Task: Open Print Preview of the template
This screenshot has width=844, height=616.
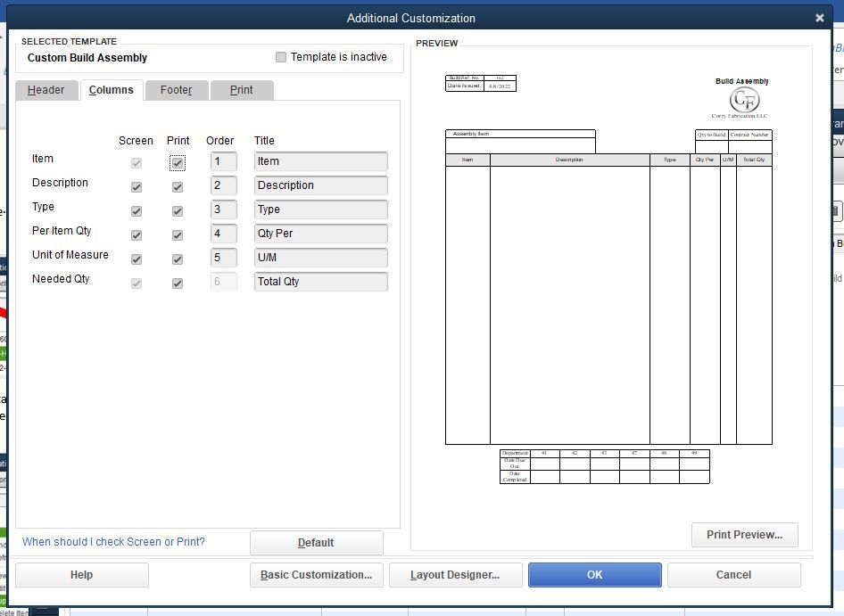Action: pos(744,535)
